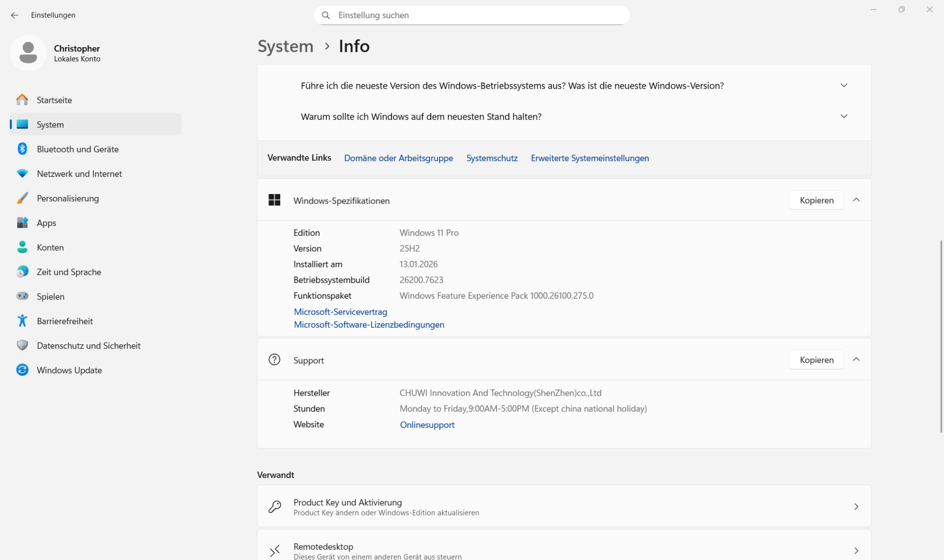Go to Startseite in the sidebar
The width and height of the screenshot is (944, 560).
tap(54, 100)
